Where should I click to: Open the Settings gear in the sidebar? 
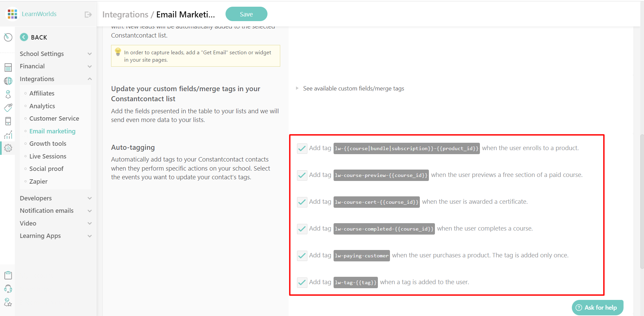[x=8, y=148]
